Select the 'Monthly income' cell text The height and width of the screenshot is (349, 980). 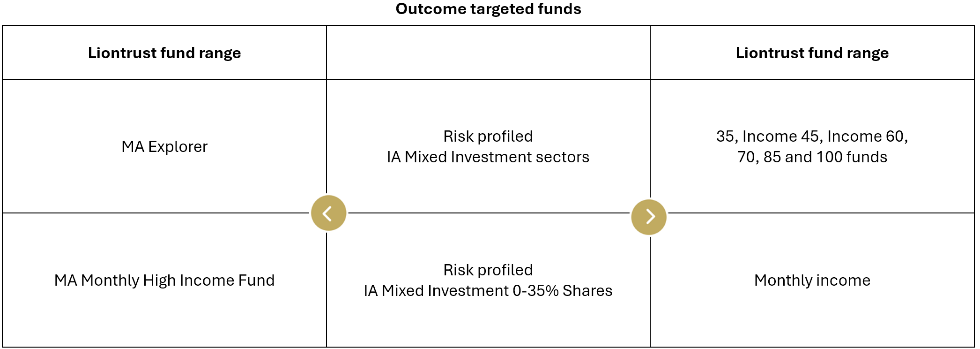coord(812,280)
